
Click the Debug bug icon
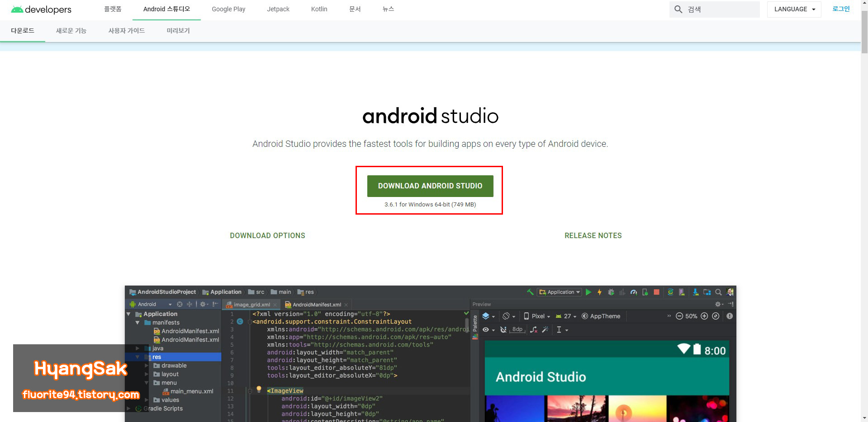611,292
